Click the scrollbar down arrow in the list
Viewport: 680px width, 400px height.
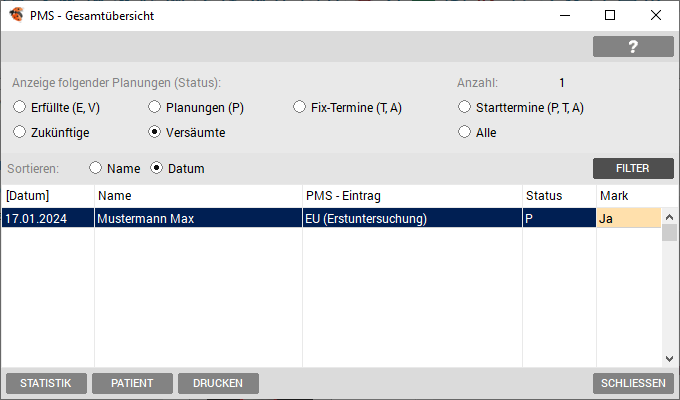669,359
